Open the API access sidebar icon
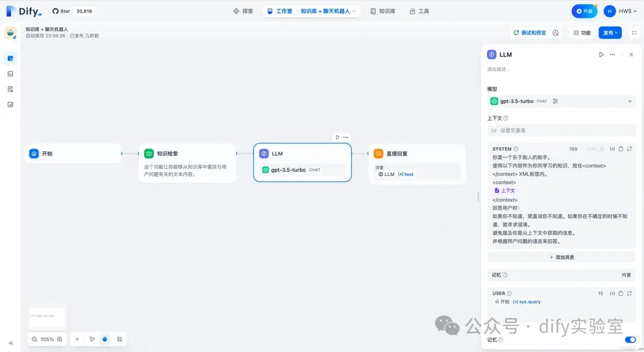The height and width of the screenshot is (352, 644). click(x=10, y=74)
